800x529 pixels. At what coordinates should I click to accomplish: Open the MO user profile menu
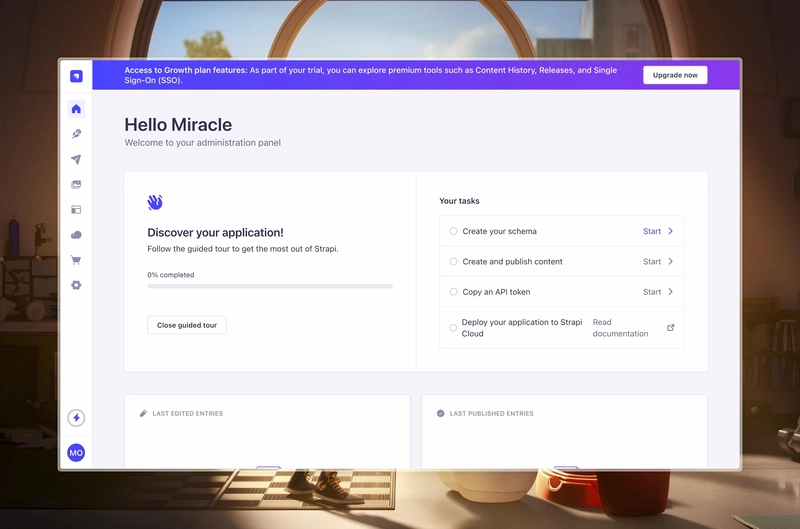(76, 453)
